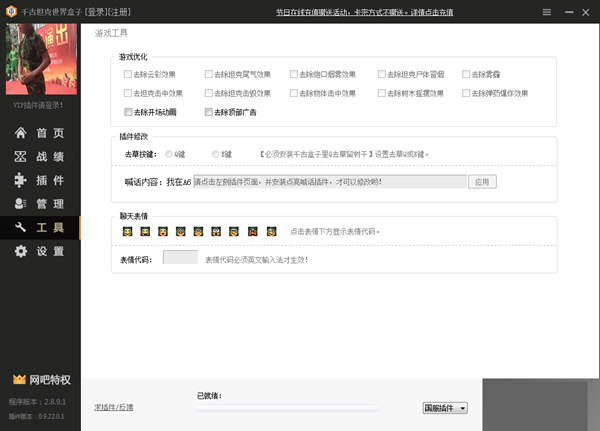Screen dimensions: 600x431
Task: Open the hamburger menu in the title bar
Action: tap(547, 12)
